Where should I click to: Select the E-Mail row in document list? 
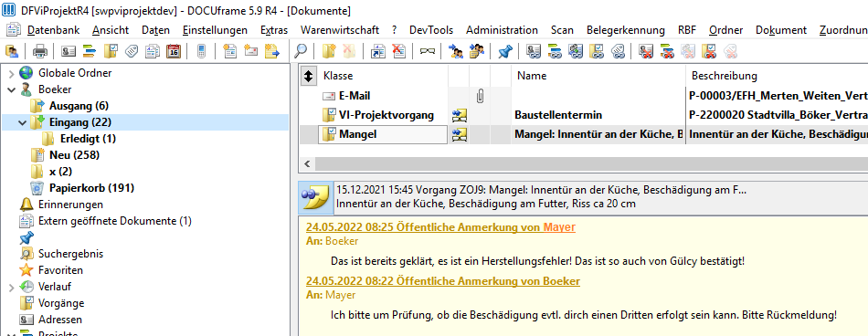click(584, 96)
